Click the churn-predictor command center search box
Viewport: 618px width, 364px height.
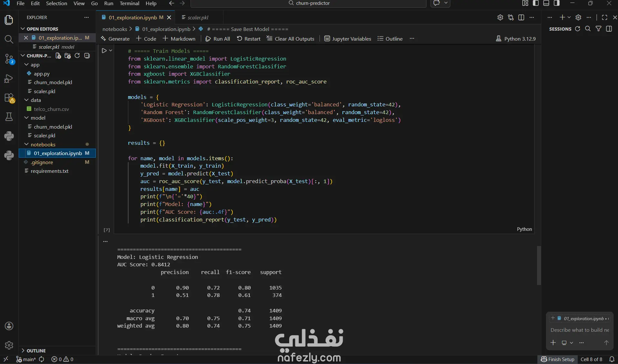coord(309,3)
